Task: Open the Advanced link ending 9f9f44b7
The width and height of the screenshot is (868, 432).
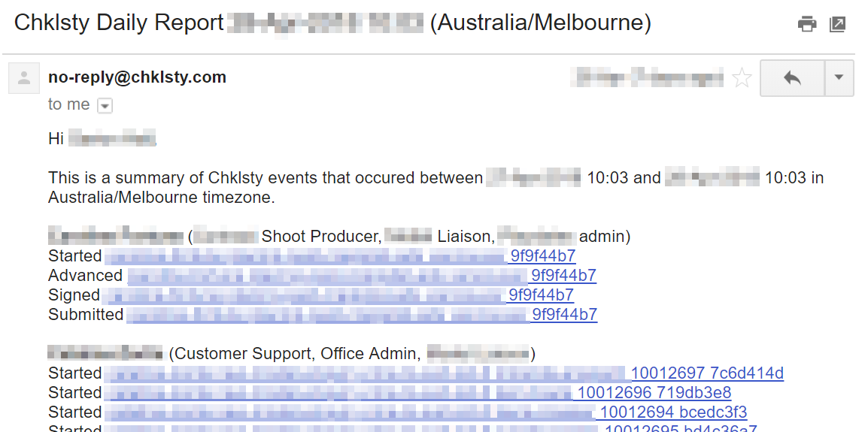Action: tap(362, 275)
